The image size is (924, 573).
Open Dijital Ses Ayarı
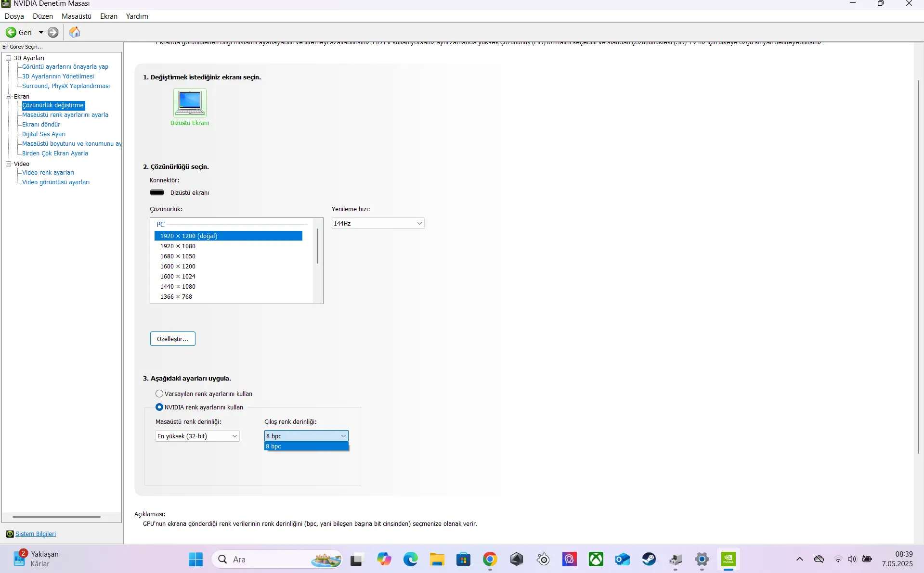click(x=44, y=134)
